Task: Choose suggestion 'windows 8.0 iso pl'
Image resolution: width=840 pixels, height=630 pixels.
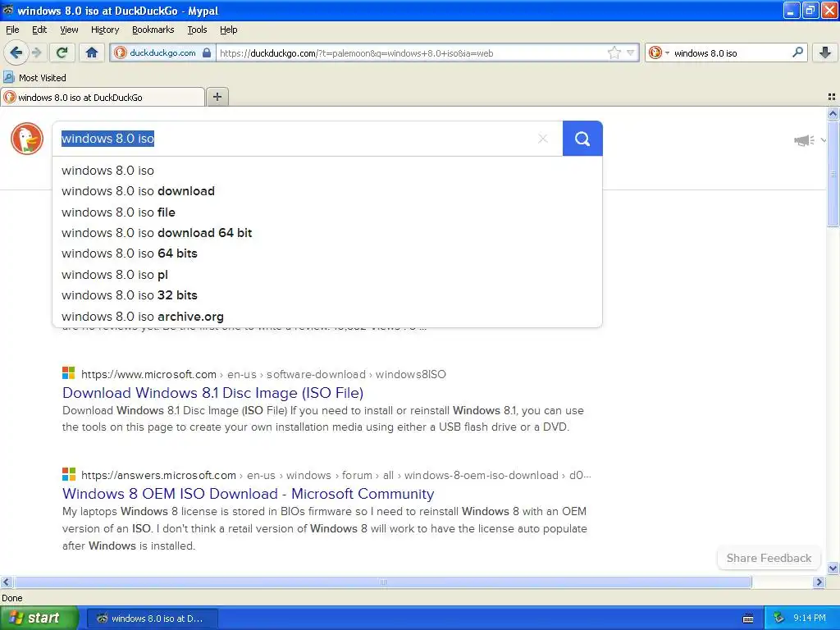Action: tap(327, 274)
